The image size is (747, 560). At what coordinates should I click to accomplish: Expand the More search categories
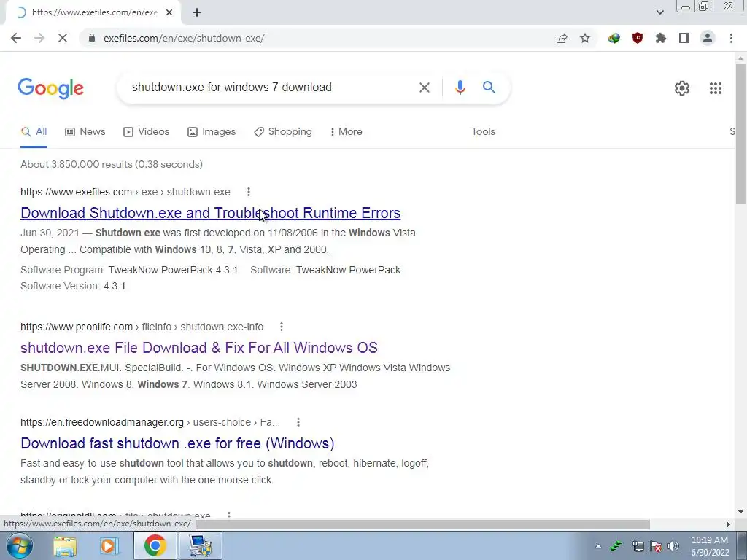(347, 132)
